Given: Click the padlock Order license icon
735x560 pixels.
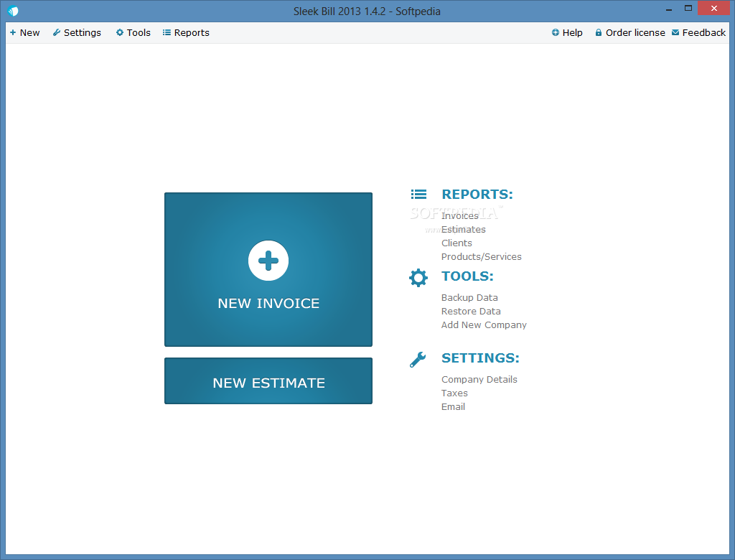Looking at the screenshot, I should pos(598,32).
